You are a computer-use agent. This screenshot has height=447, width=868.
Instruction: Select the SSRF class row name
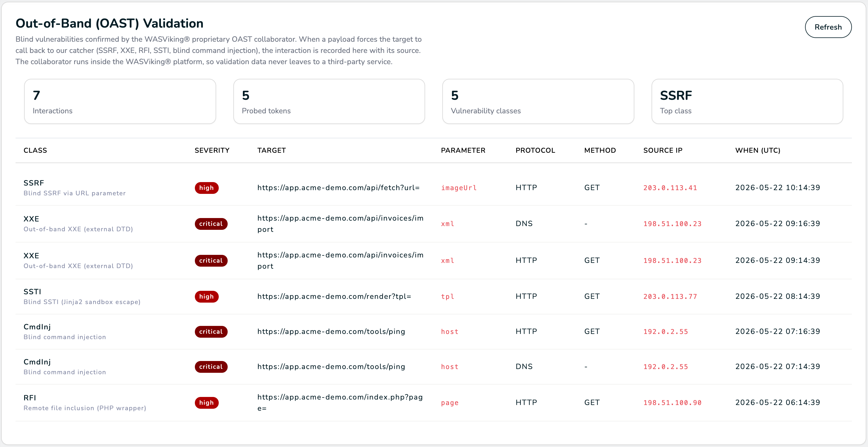tap(34, 183)
